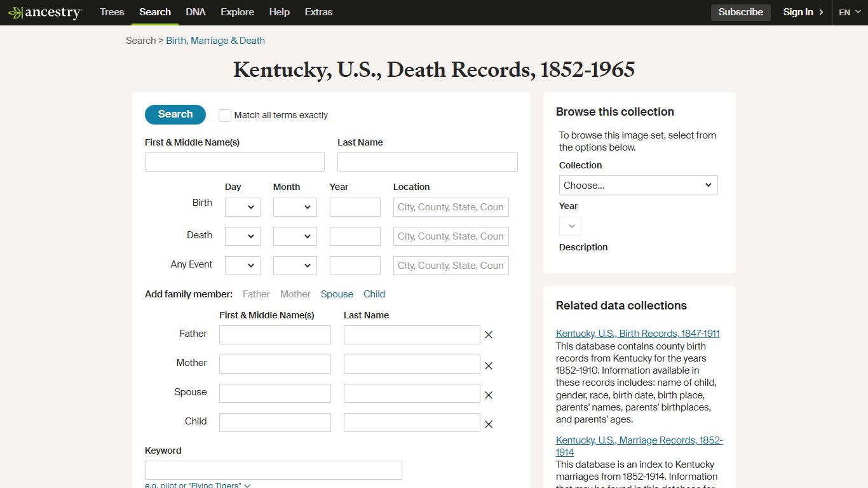Click Sign In link
The width and height of the screenshot is (868, 488).
803,12
